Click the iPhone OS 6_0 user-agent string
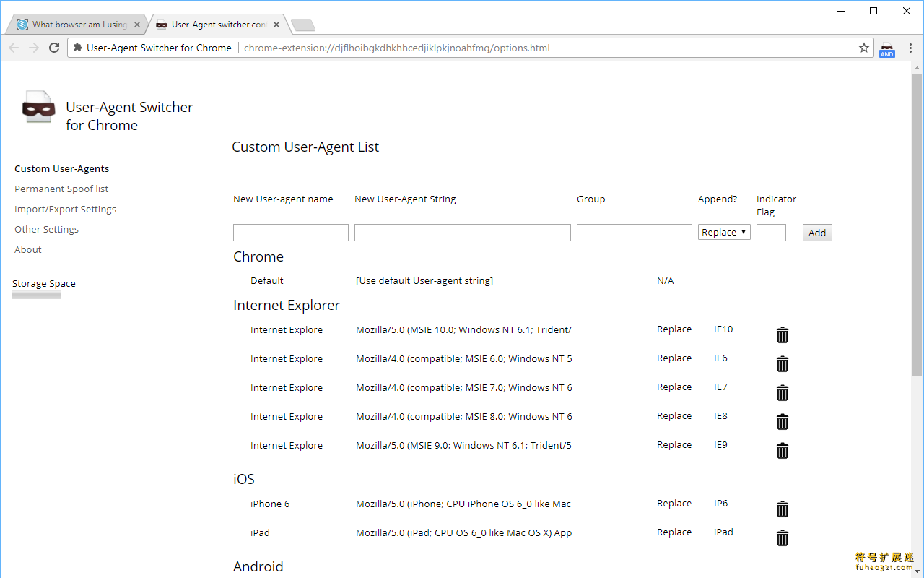The height and width of the screenshot is (578, 924). (x=463, y=504)
